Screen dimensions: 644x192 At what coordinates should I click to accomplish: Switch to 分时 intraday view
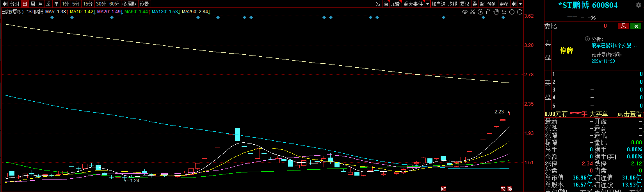(x=15, y=4)
